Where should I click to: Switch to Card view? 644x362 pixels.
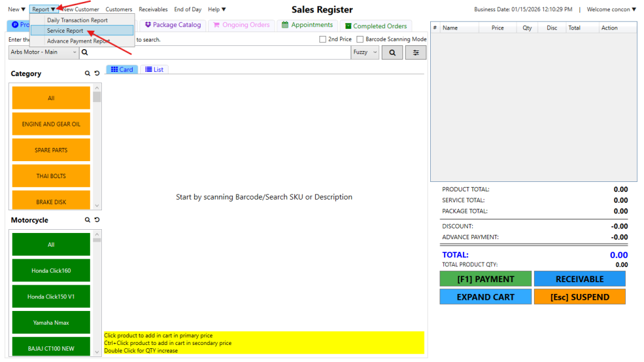pos(122,69)
